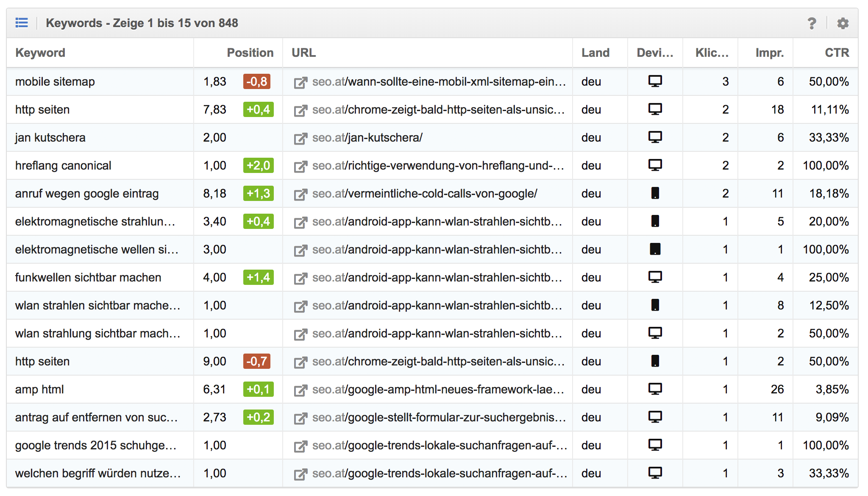
Task: Click the red -0,8 position change badge
Action: pos(257,81)
